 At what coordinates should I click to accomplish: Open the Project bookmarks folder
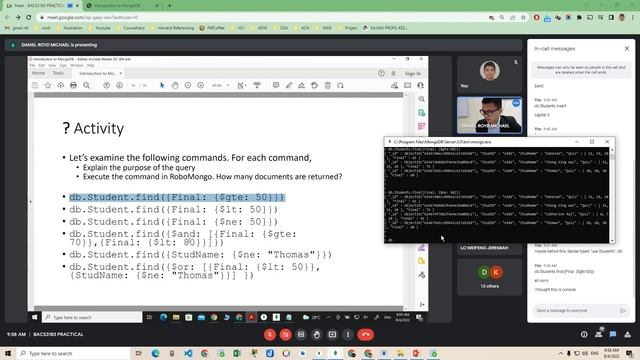click(348, 28)
